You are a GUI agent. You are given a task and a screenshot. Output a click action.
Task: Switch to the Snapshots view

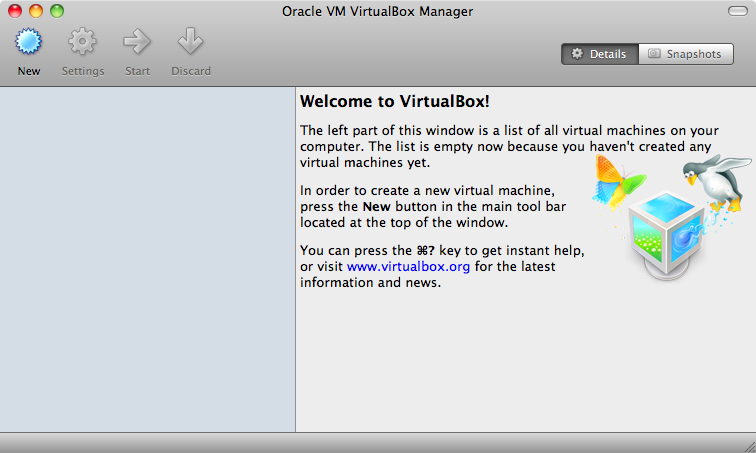tap(686, 54)
